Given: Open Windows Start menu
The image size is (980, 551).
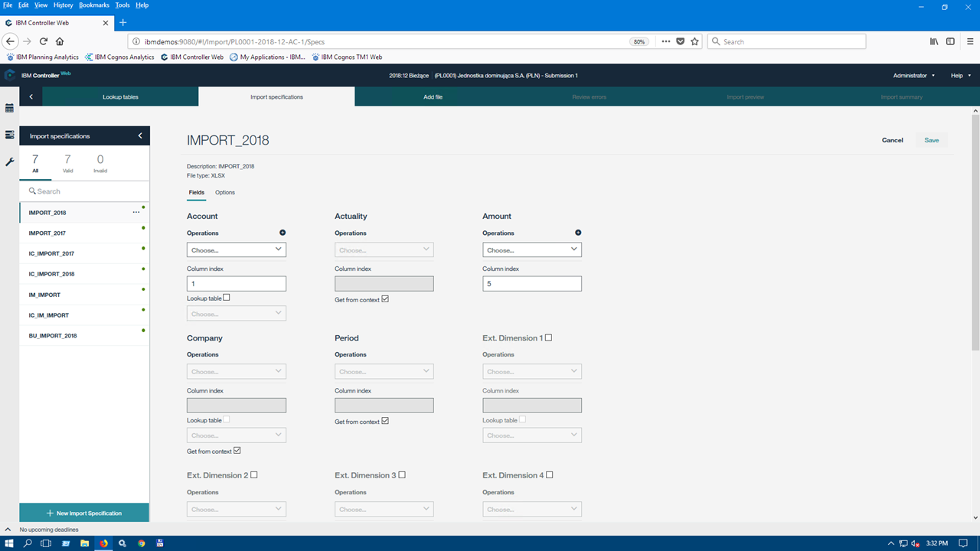Looking at the screenshot, I should tap(9, 543).
